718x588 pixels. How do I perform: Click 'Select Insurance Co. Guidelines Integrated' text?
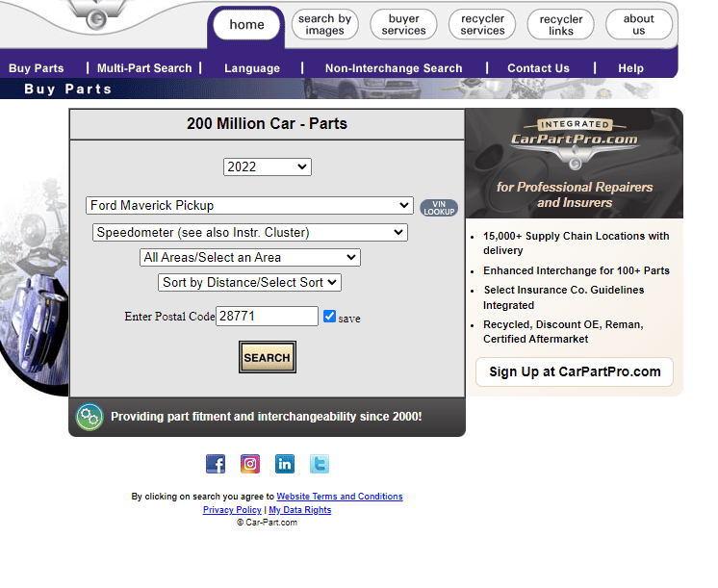pos(564,297)
